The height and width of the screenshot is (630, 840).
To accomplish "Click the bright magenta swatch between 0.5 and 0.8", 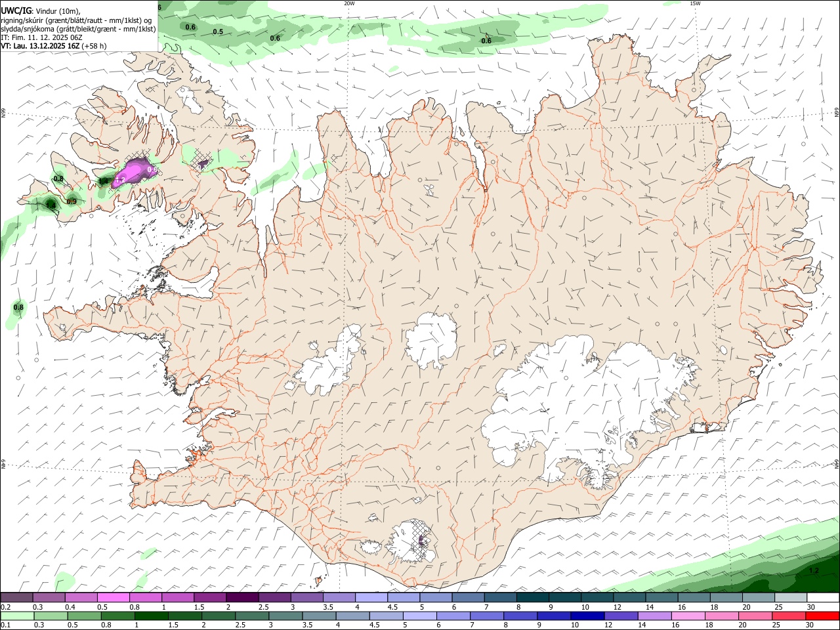I will [x=114, y=598].
